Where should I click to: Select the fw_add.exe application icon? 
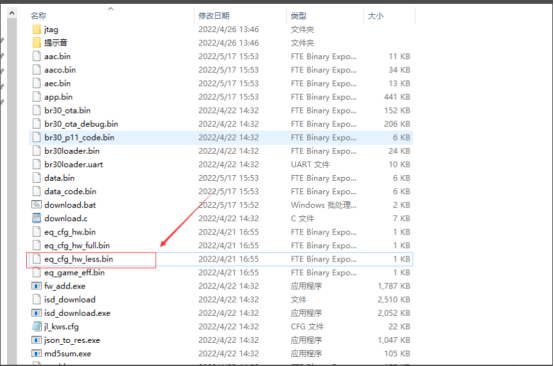coord(36,286)
